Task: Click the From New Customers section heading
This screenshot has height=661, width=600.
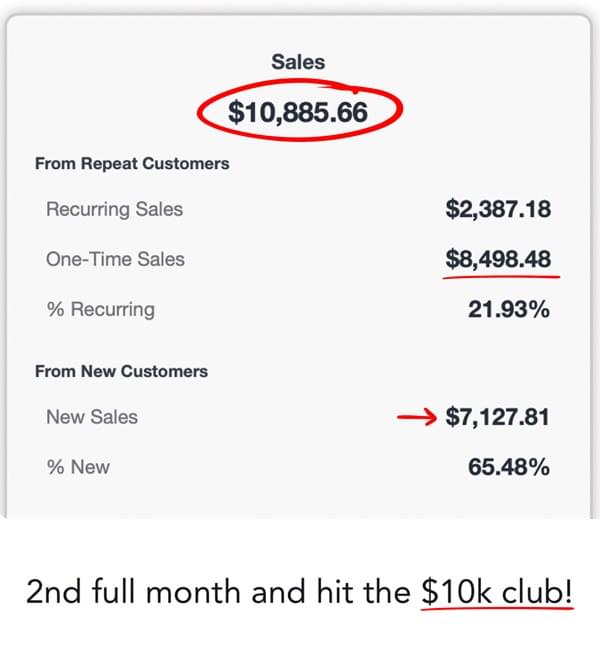Action: click(121, 371)
